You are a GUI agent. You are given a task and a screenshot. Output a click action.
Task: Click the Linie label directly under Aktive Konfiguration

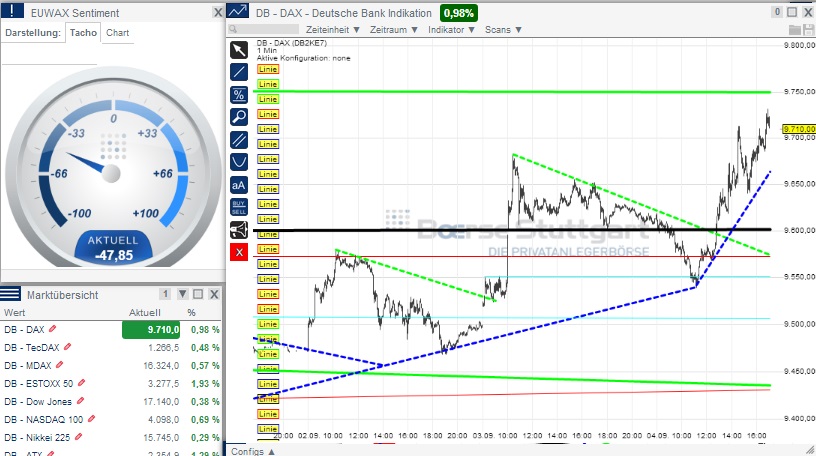267,69
